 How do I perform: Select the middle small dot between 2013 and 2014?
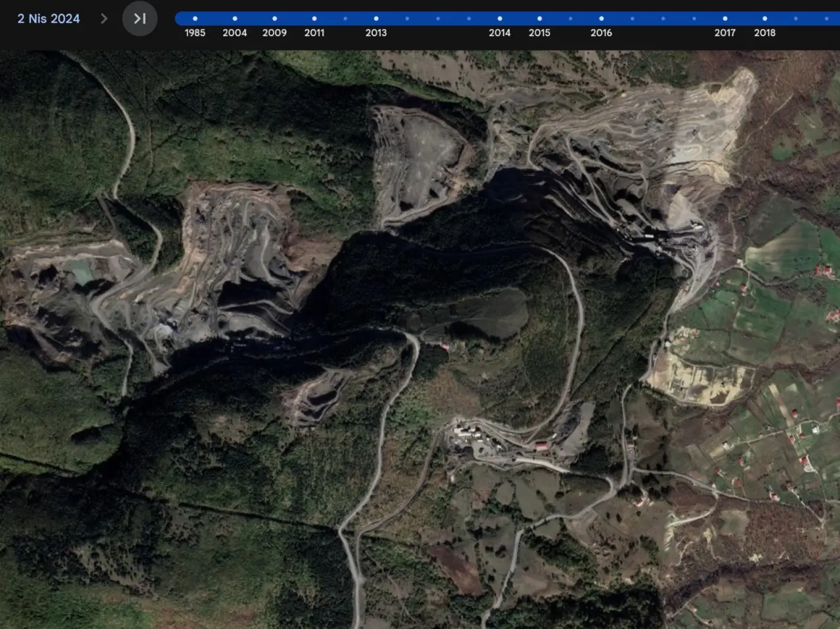[x=438, y=18]
